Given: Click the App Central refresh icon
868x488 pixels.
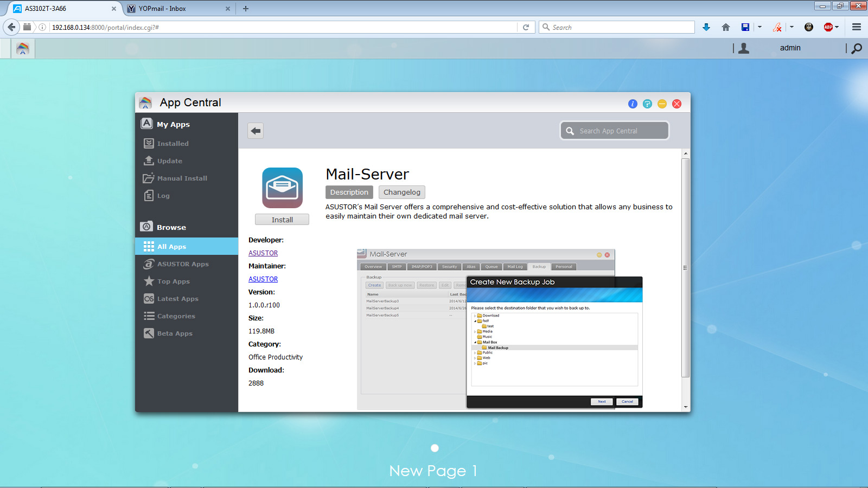Looking at the screenshot, I should pyautogui.click(x=647, y=104).
